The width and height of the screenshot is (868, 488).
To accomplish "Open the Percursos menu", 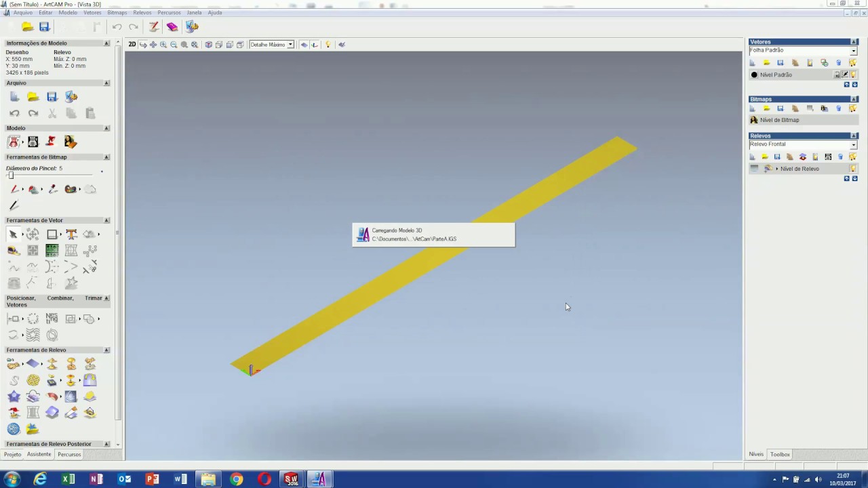I will (169, 13).
